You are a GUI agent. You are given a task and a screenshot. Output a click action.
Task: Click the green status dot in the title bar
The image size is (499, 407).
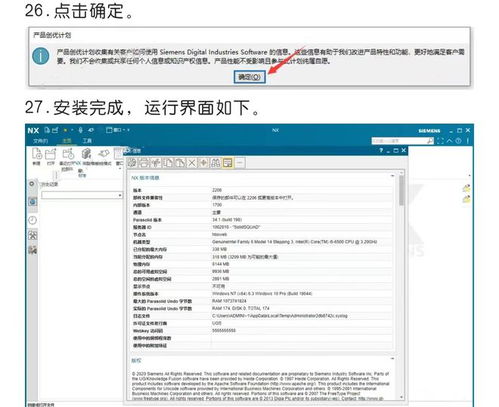pos(65,130)
